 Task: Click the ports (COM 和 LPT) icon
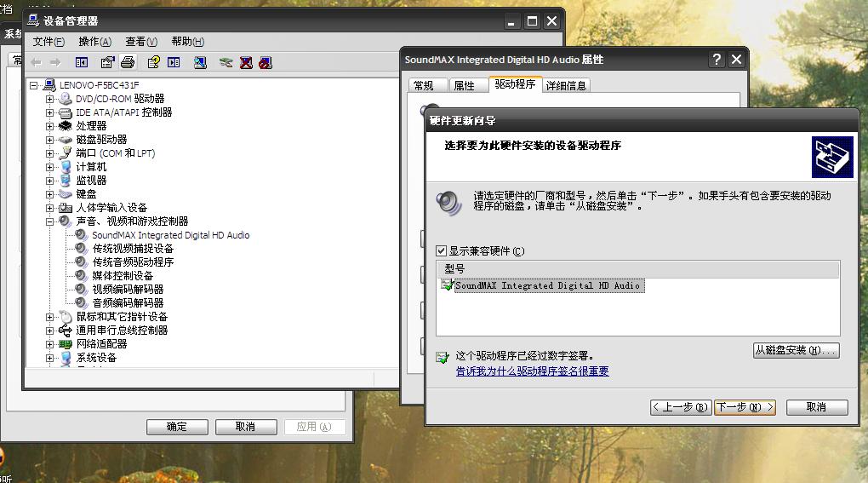(66, 152)
